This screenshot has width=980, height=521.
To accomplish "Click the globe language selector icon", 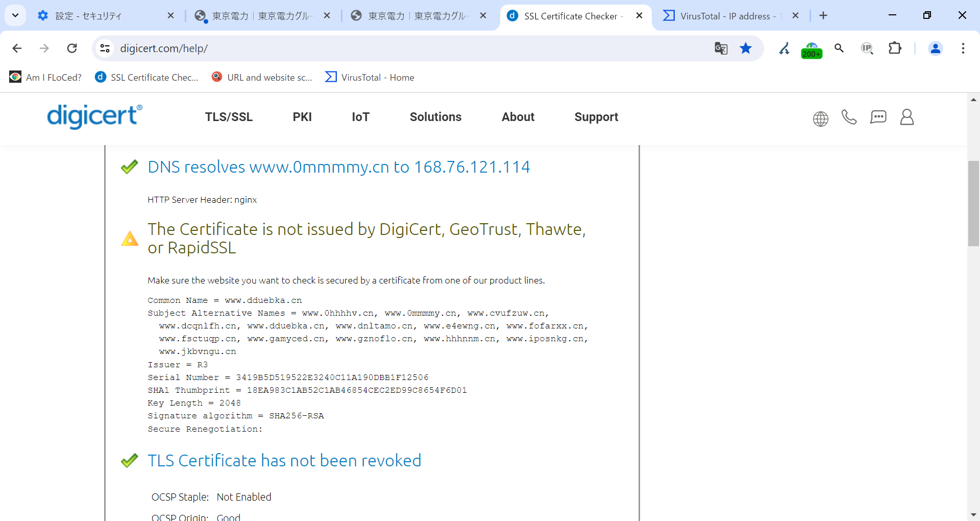I will point(821,119).
